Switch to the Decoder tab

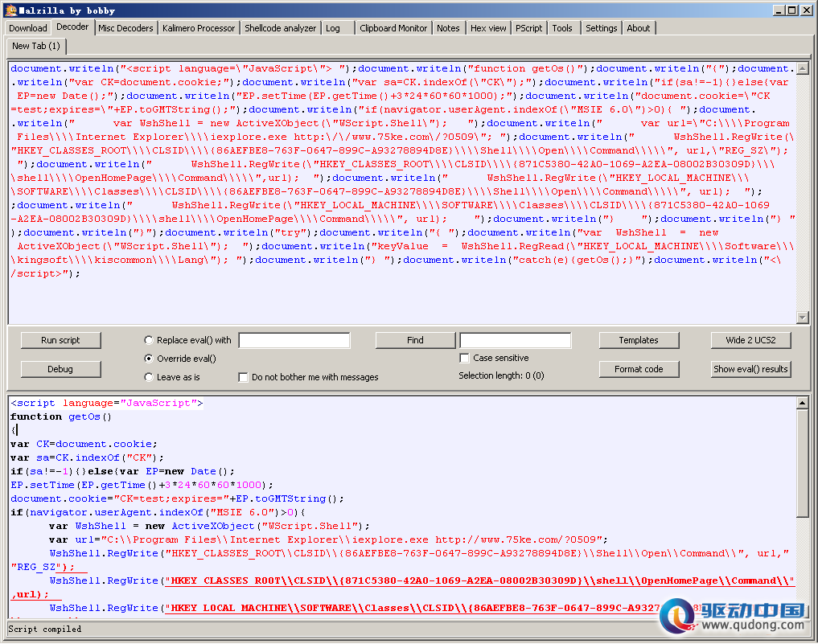[72, 27]
